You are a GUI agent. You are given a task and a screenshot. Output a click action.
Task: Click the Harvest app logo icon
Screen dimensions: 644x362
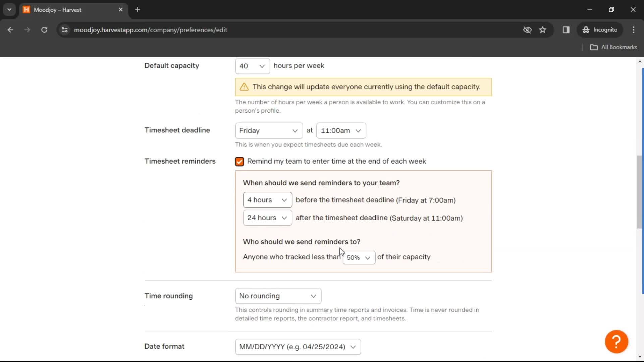coord(26,10)
